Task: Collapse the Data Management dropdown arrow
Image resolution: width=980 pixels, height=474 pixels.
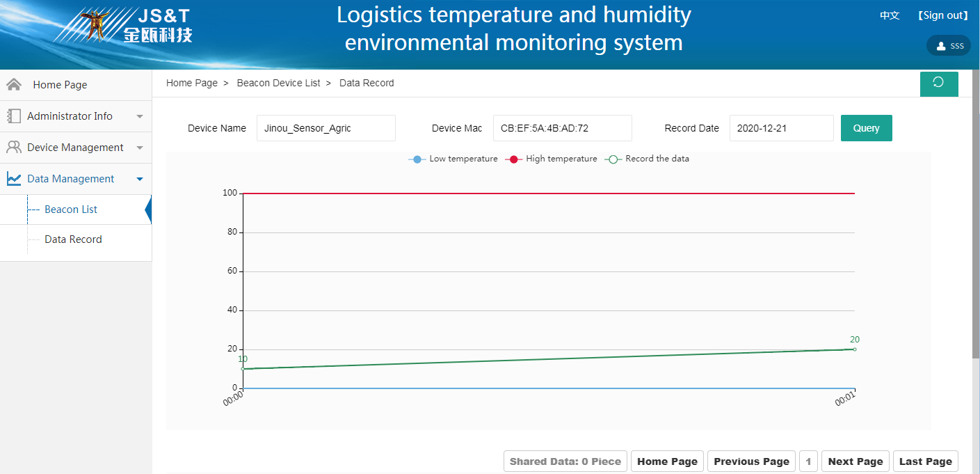Action: (140, 179)
